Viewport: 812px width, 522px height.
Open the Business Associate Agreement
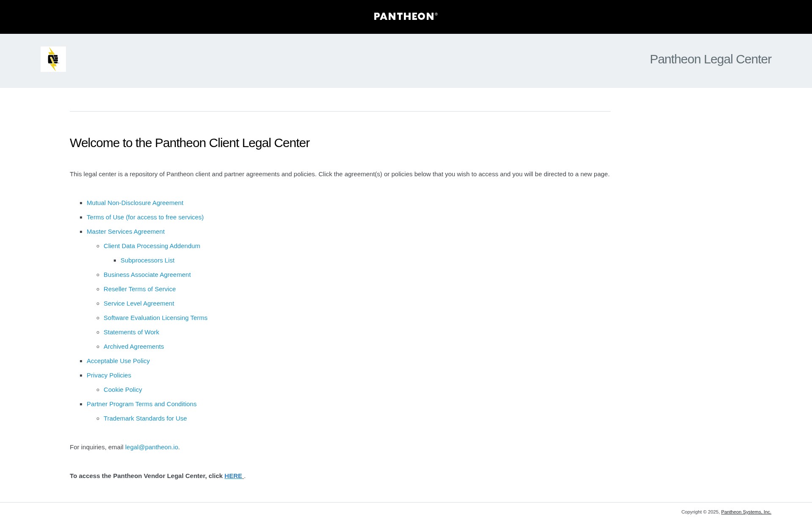(147, 275)
